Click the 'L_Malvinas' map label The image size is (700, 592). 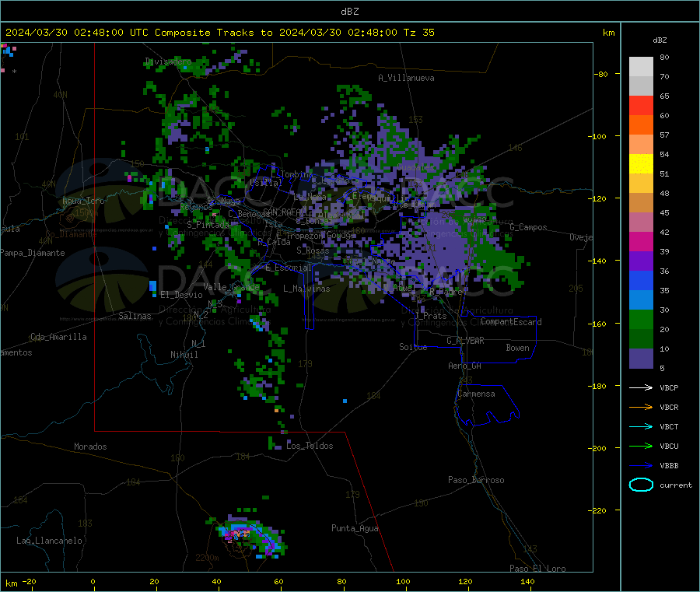click(306, 289)
